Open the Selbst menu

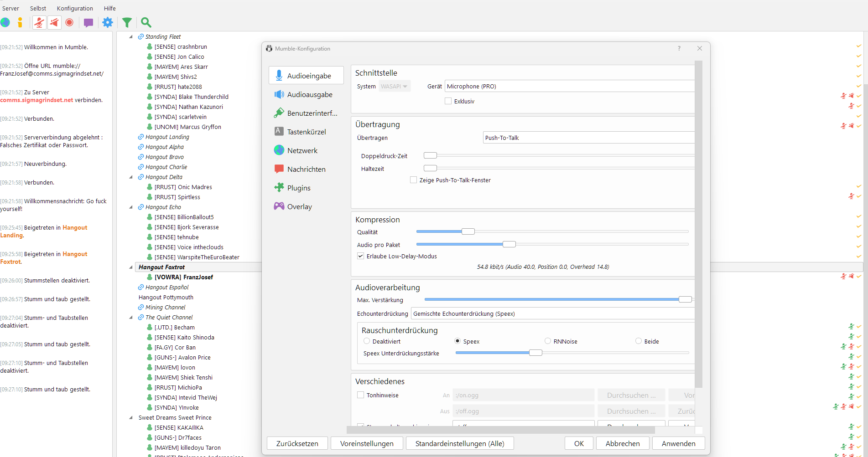(38, 8)
